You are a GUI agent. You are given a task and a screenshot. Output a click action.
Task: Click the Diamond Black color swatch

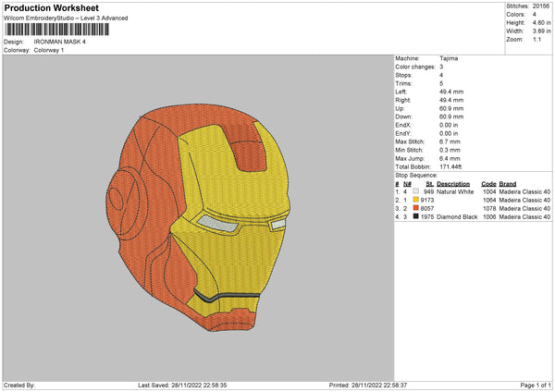(416, 216)
